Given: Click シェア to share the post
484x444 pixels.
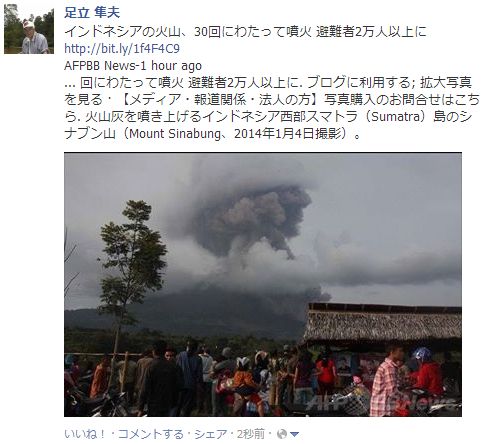Looking at the screenshot, I should tap(211, 434).
